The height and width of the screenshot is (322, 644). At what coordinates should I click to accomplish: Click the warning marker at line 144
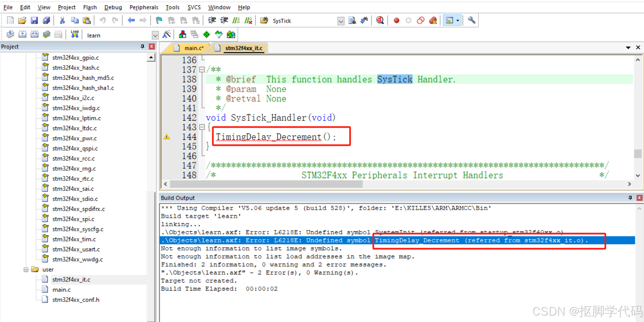[167, 137]
